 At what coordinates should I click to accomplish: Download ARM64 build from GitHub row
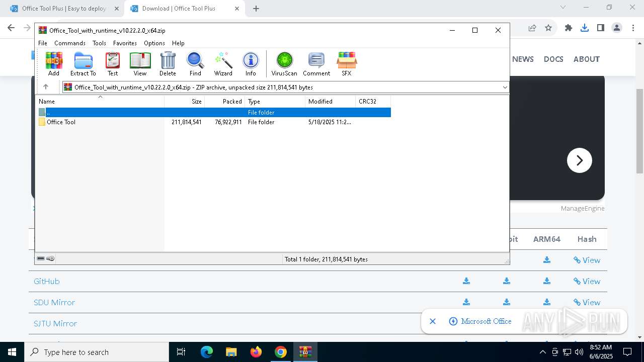(547, 282)
